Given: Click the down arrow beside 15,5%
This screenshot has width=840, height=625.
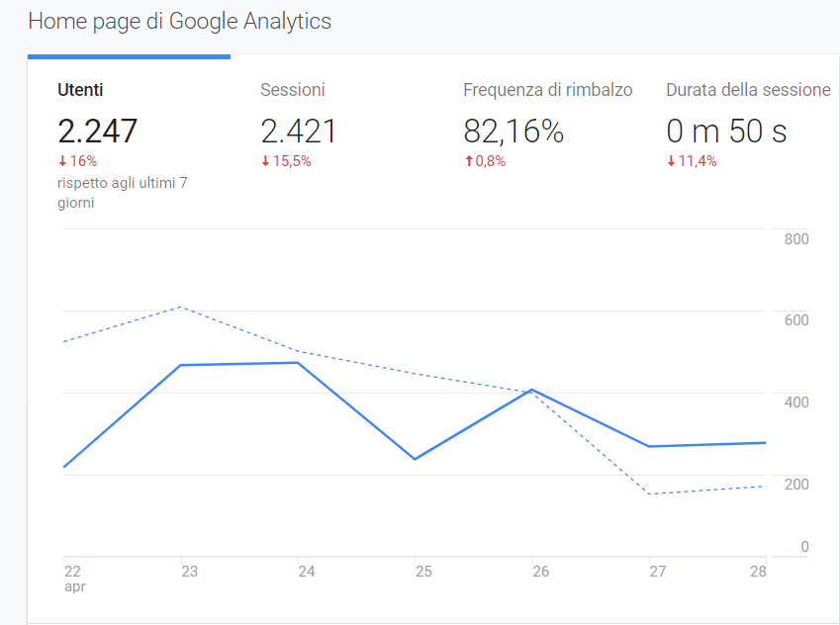Looking at the screenshot, I should point(265,160).
